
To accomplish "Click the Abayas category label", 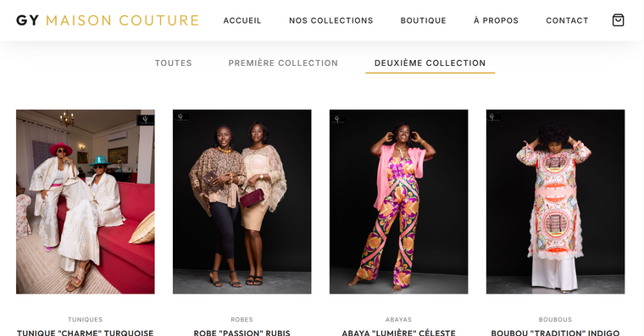I will click(x=399, y=319).
